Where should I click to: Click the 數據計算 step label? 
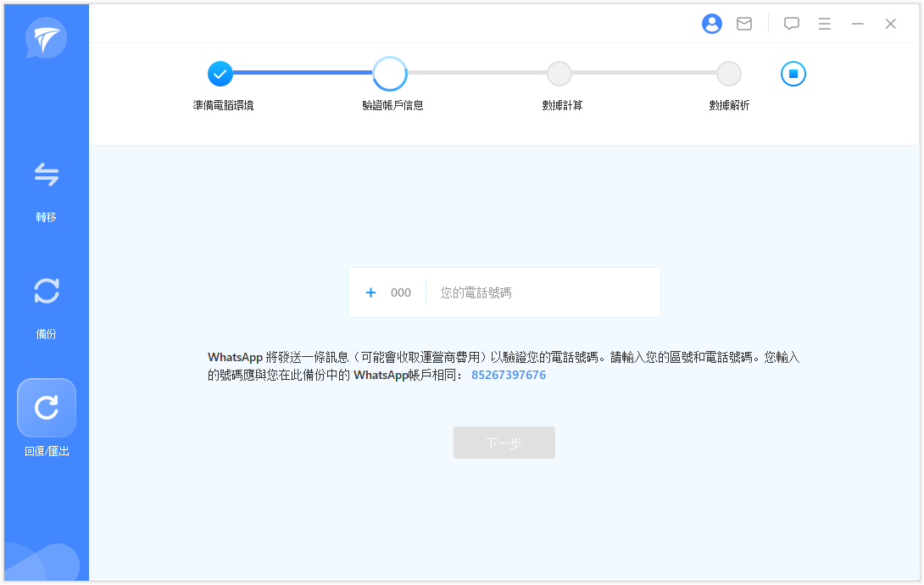pyautogui.click(x=562, y=105)
